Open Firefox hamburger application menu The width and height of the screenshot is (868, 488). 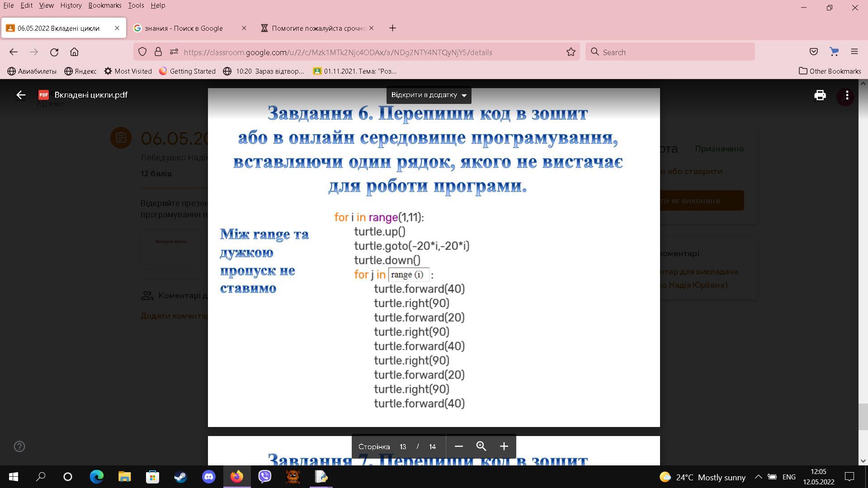click(854, 52)
